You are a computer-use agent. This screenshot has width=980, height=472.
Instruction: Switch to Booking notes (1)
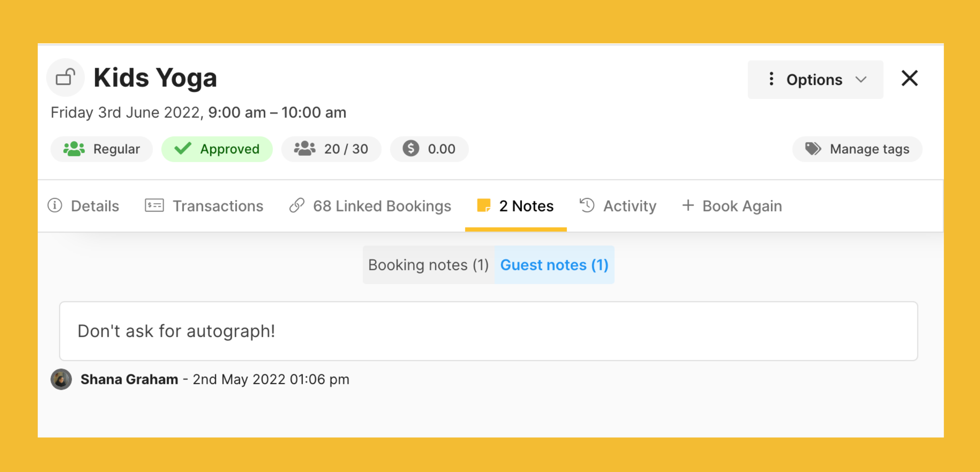[428, 265]
